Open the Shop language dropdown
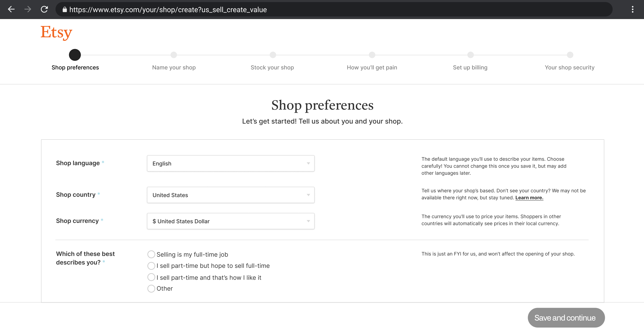This screenshot has width=644, height=333. tap(230, 164)
